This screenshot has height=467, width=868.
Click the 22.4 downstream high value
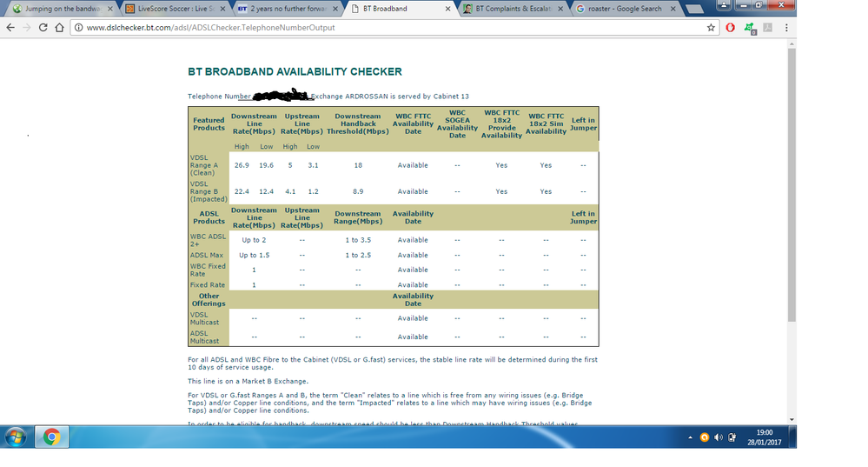(242, 191)
